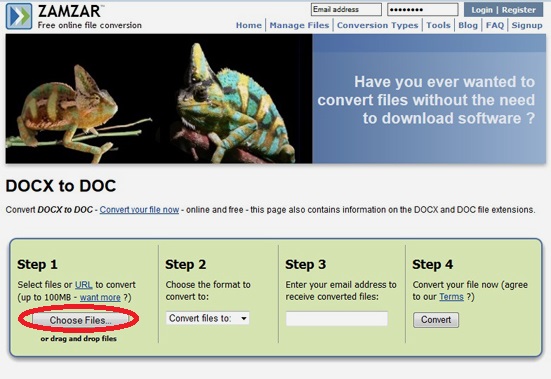
Task: Click the Choose Files button
Action: tap(80, 320)
